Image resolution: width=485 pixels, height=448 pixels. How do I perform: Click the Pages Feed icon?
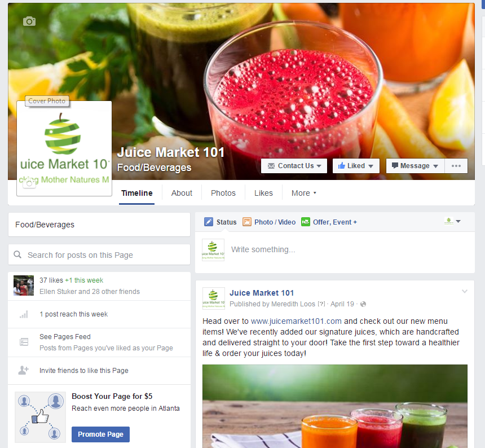click(x=24, y=342)
